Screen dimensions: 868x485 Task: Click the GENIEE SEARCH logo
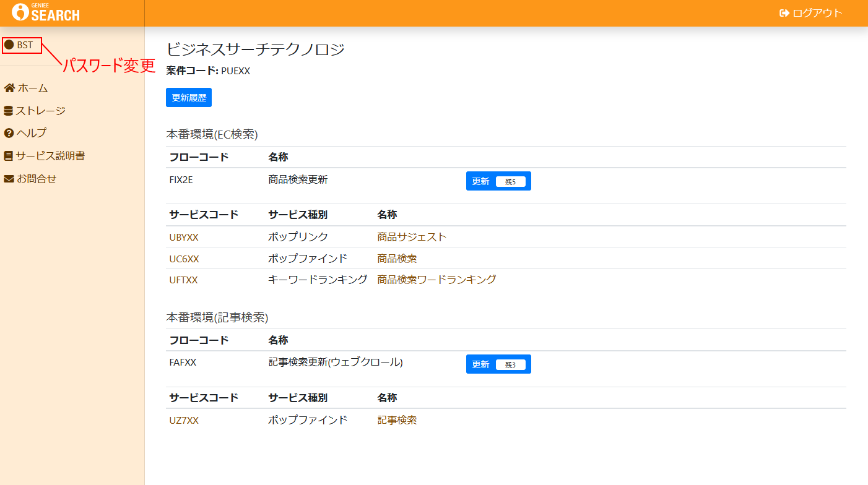tap(46, 12)
